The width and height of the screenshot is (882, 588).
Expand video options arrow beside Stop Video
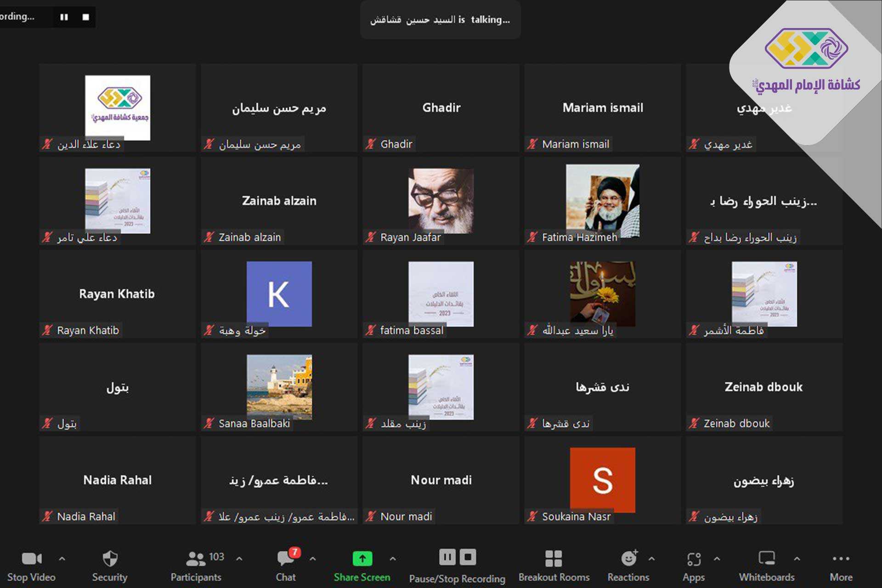click(62, 559)
